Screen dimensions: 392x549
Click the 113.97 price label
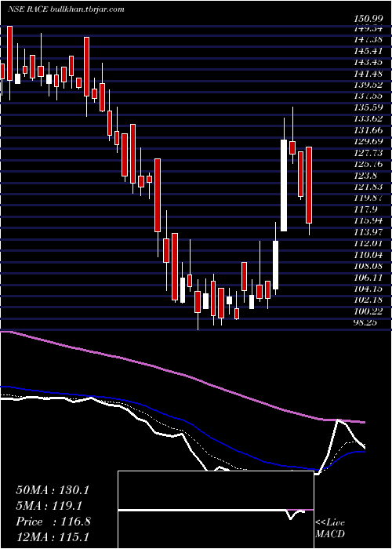pyautogui.click(x=370, y=232)
